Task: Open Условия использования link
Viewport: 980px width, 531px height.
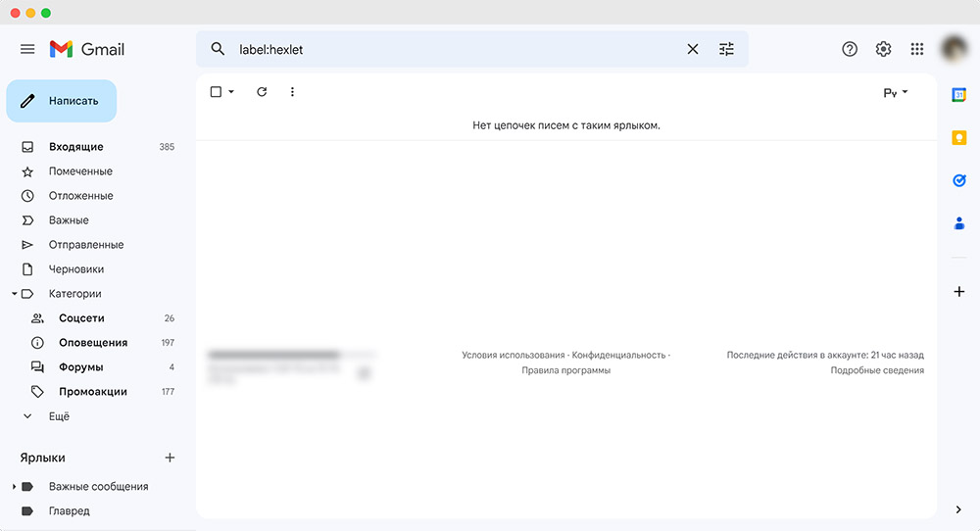Action: 514,355
